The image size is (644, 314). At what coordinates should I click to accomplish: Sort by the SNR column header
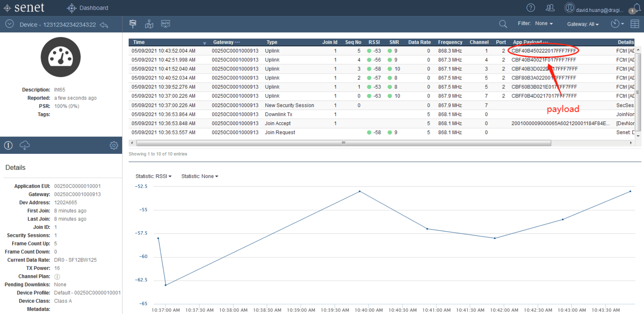394,42
